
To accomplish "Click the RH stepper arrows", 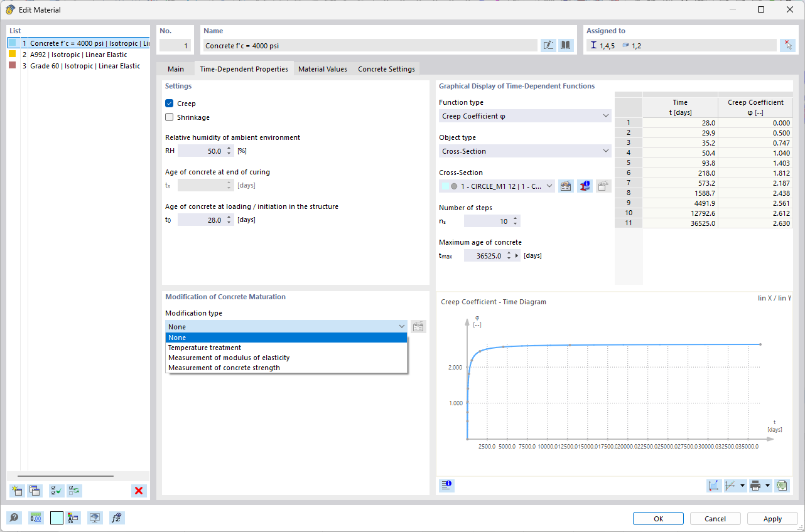I will (x=229, y=151).
